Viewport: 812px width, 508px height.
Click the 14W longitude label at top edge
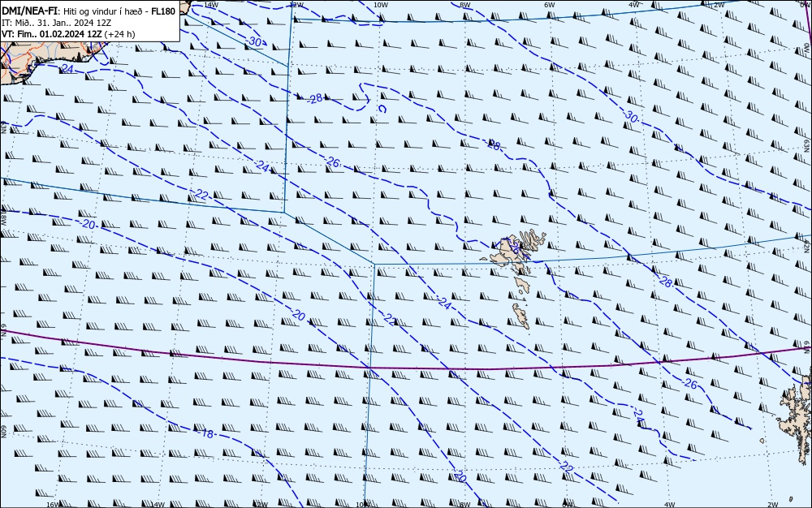pos(210,4)
